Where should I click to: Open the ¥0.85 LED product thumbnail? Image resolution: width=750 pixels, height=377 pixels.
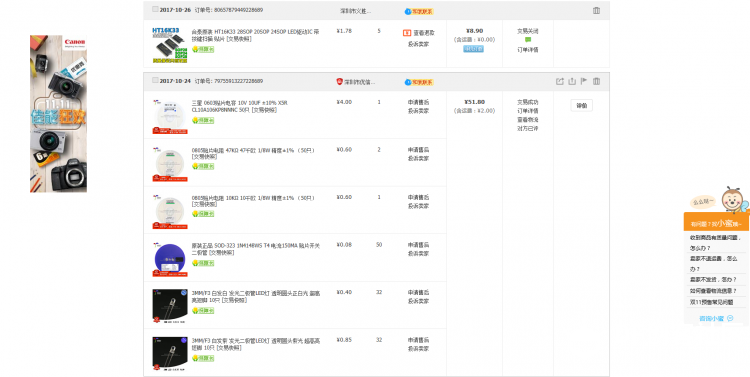pos(170,354)
